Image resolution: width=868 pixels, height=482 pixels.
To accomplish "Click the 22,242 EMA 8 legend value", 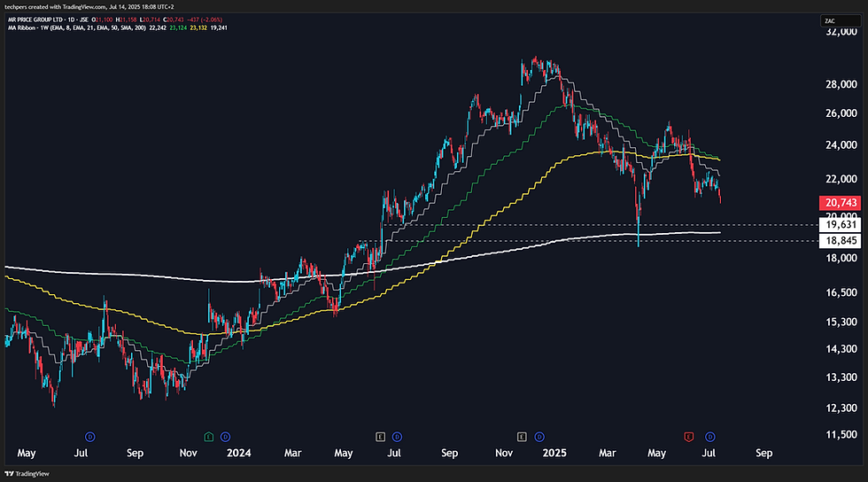I will (158, 27).
